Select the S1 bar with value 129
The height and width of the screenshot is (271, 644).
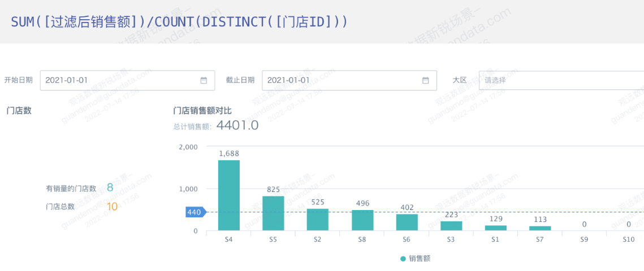pyautogui.click(x=496, y=228)
